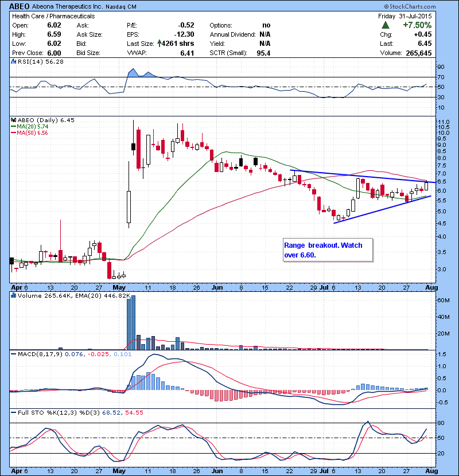Image resolution: width=459 pixels, height=476 pixels.
Task: Click the Apr 6 label under the price chart
Action: 19,287
